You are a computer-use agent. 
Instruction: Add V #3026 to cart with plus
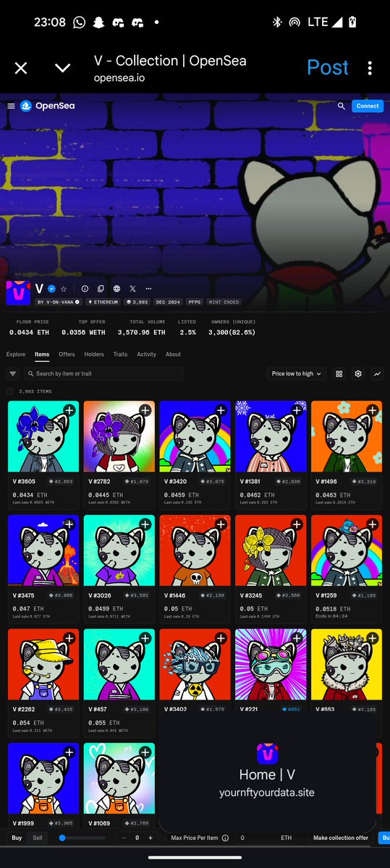[145, 524]
